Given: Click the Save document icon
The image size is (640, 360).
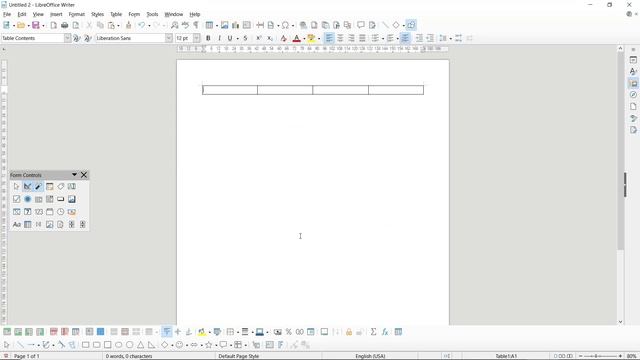Looking at the screenshot, I should click(36, 25).
